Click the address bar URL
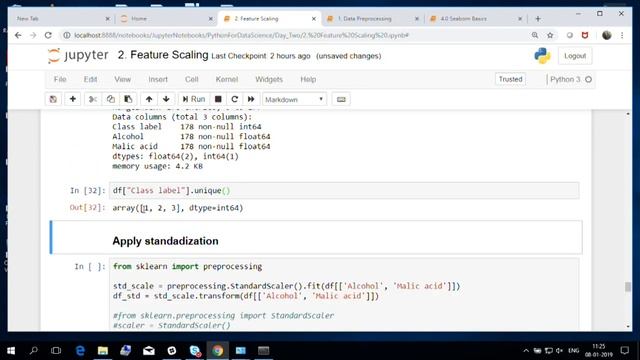 [x=241, y=36]
